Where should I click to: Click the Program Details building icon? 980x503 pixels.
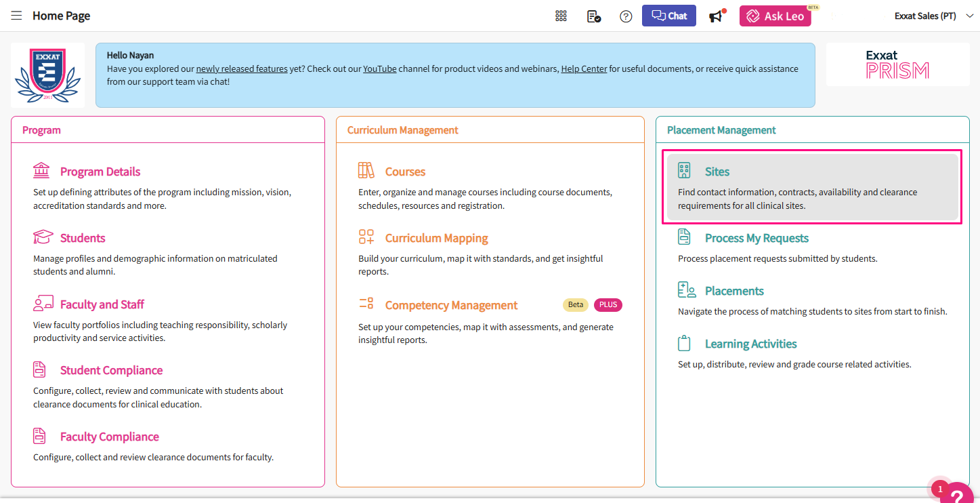pos(42,171)
